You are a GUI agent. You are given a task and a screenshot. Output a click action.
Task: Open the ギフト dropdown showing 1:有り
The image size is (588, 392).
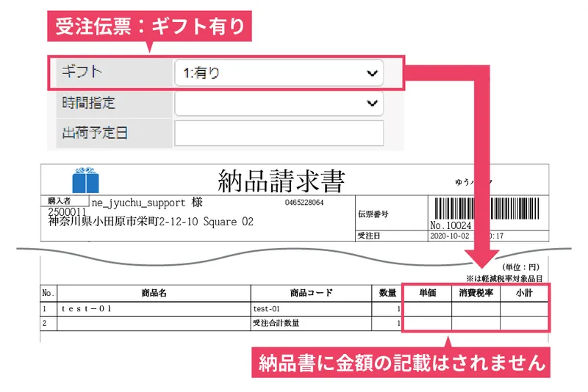point(279,73)
